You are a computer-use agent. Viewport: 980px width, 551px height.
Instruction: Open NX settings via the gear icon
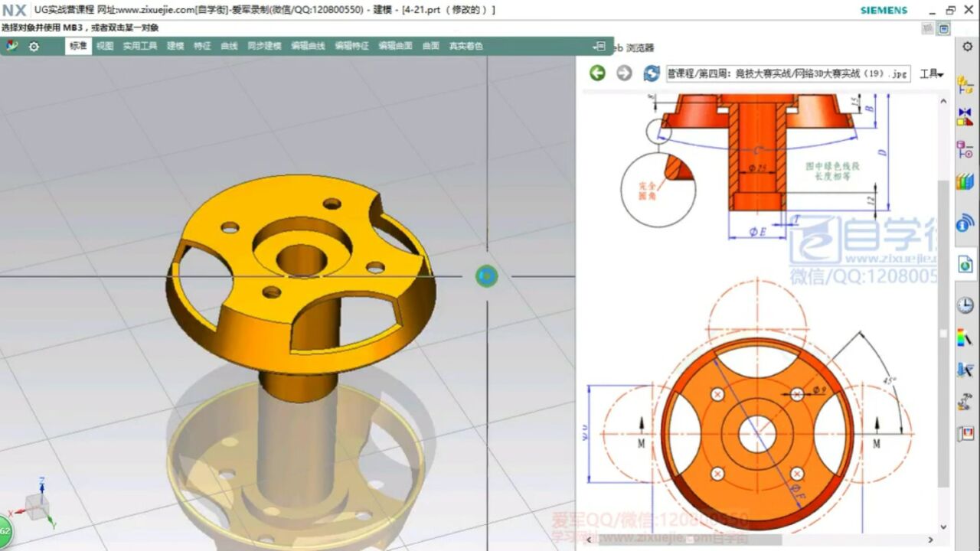pyautogui.click(x=34, y=46)
